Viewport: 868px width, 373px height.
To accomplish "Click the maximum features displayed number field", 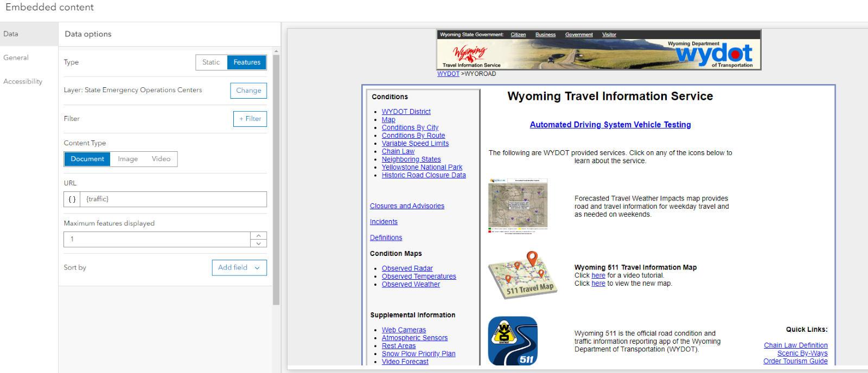I will 157,240.
